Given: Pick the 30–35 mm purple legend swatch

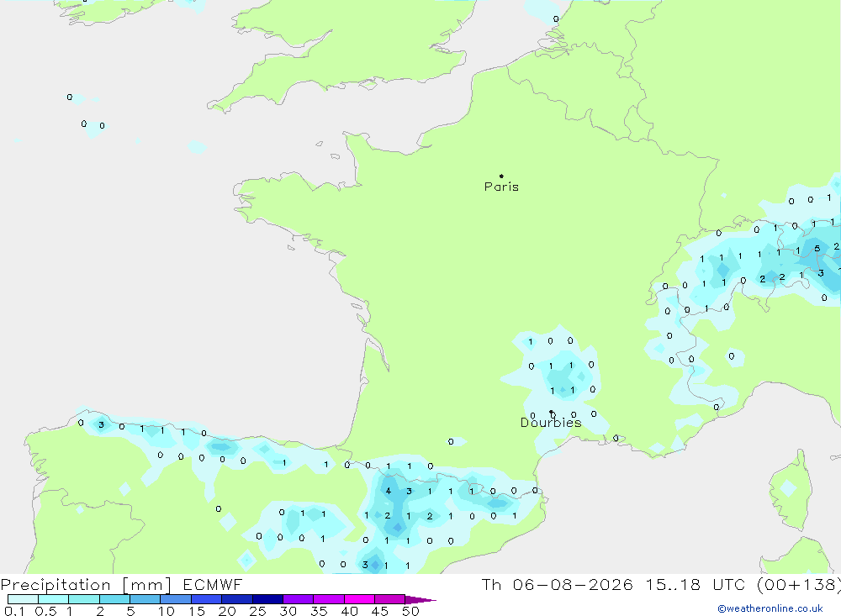Looking at the screenshot, I should 298,599.
